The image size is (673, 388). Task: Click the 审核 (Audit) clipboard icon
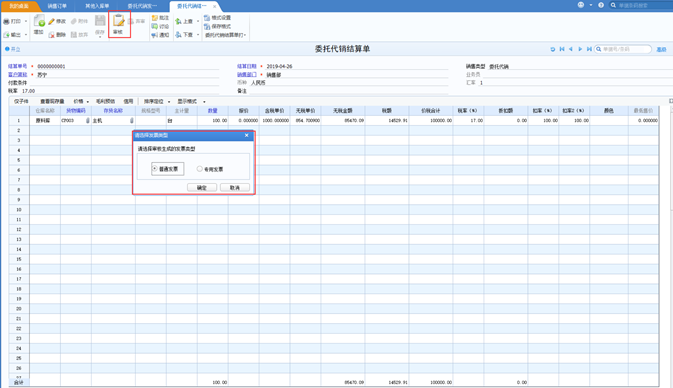click(118, 21)
